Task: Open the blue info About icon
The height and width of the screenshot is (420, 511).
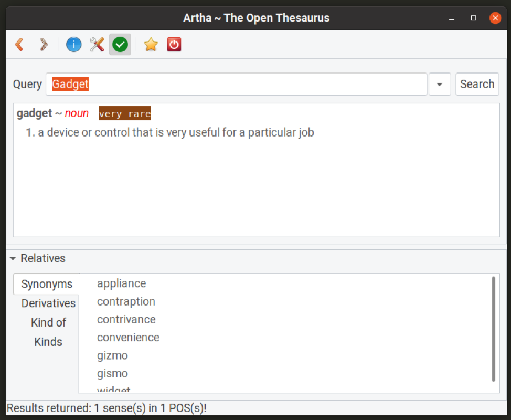Action: click(73, 45)
